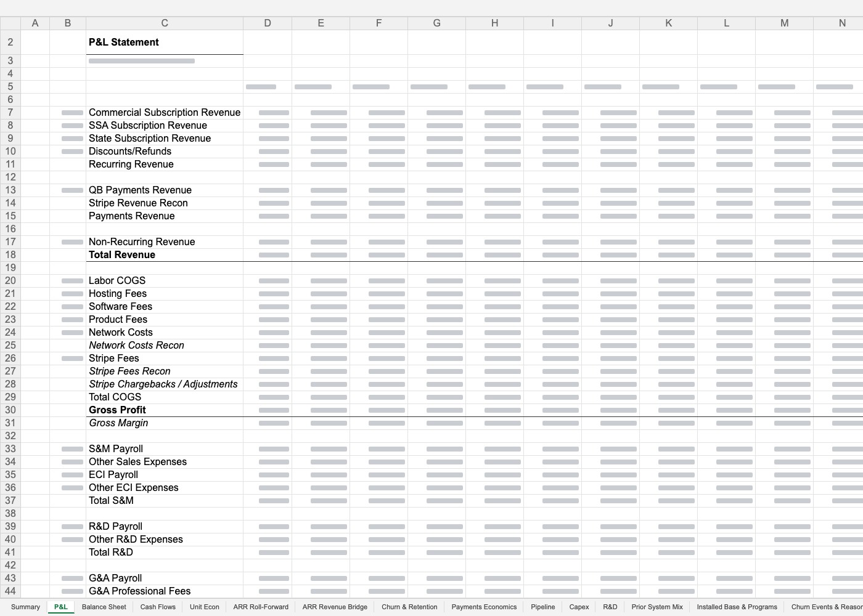Image resolution: width=863 pixels, height=616 pixels.
Task: Select row 18 header
Action: (10, 255)
